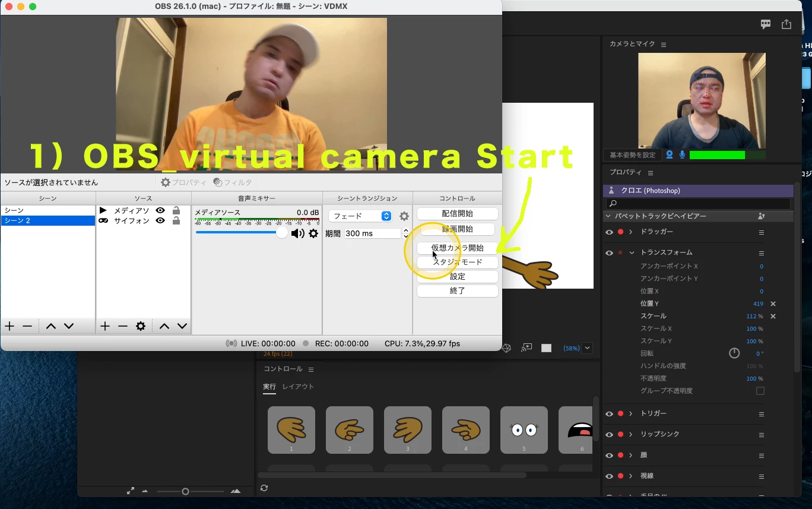
Task: Add a new source with the plus icon in the ソース panel
Action: [x=105, y=326]
